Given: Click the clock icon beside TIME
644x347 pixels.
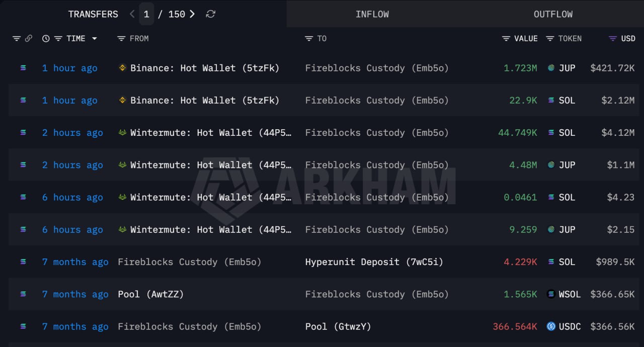Looking at the screenshot, I should (x=46, y=39).
